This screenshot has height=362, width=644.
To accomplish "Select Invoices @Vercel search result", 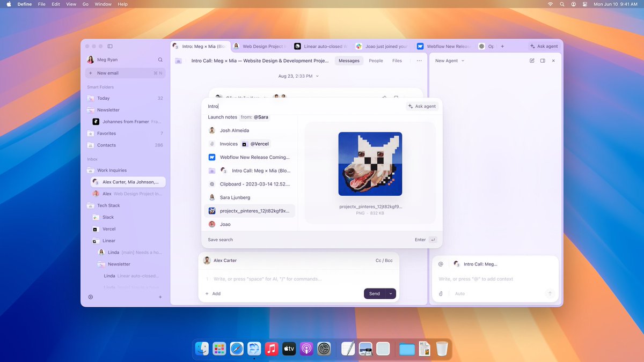I will tap(250, 144).
